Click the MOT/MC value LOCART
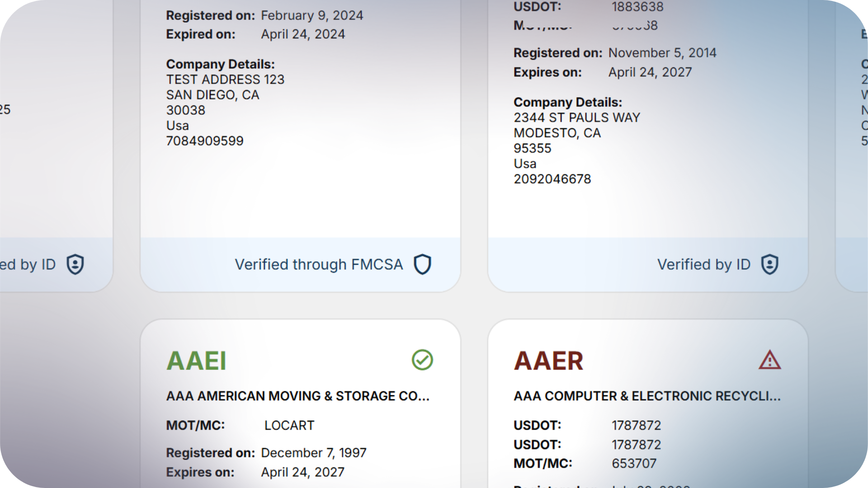Screen dimensions: 868x488 click(289, 425)
